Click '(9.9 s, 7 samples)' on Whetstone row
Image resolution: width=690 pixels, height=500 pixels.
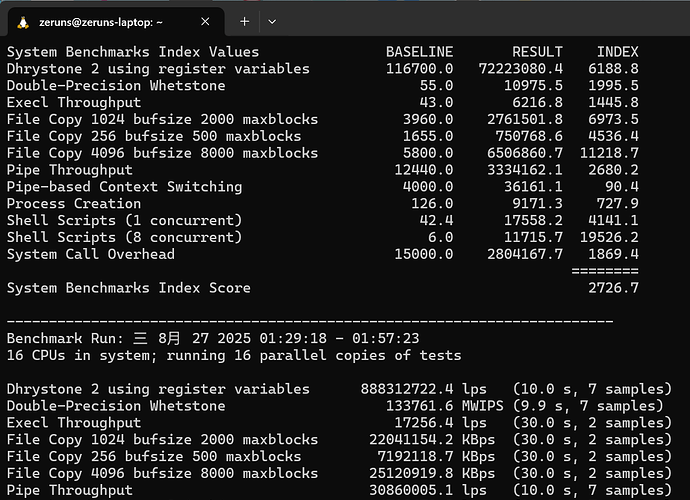click(588, 406)
